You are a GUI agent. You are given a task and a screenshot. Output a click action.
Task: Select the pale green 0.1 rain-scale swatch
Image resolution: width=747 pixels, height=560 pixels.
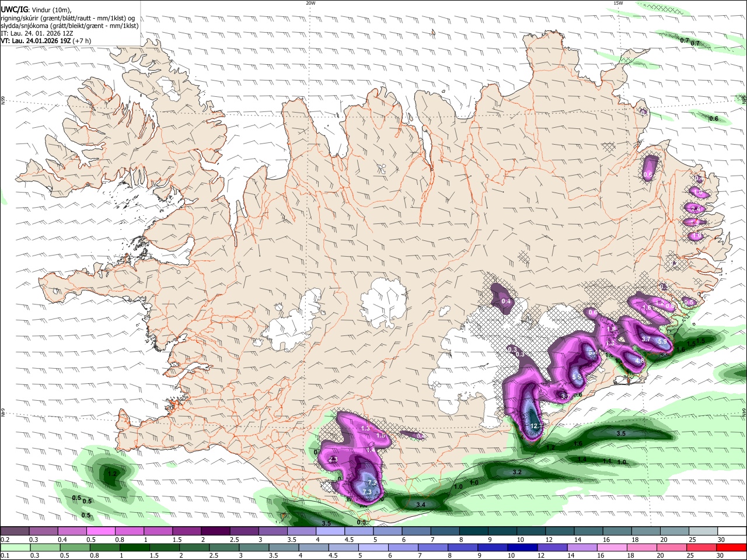(x=15, y=548)
